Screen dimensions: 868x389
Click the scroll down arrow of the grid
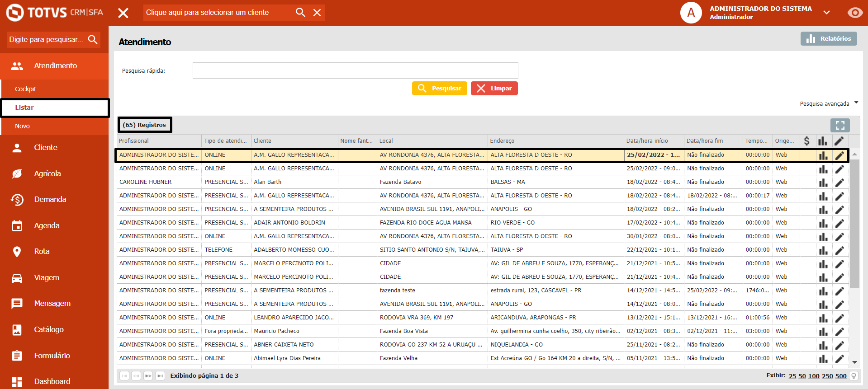pos(854,362)
